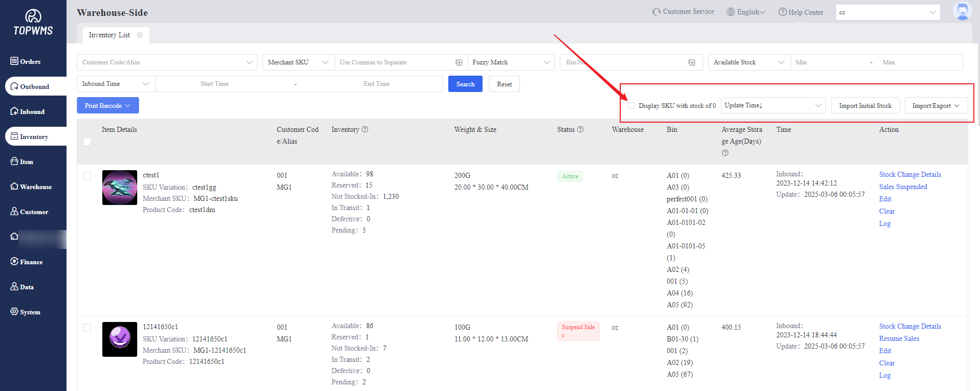This screenshot has height=391, width=980.
Task: Toggle the select-all checkbox in table header
Action: (87, 142)
